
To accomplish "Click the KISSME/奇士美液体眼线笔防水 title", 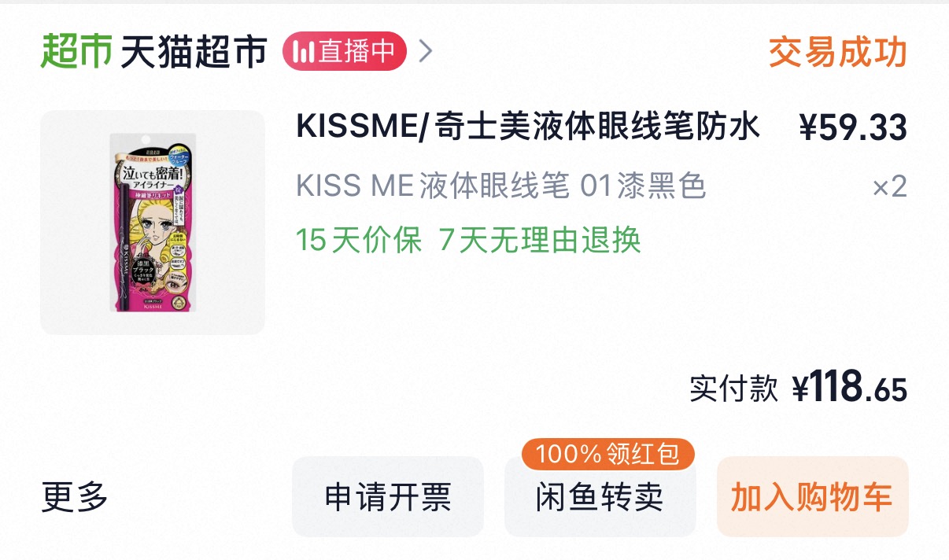I will tap(528, 127).
